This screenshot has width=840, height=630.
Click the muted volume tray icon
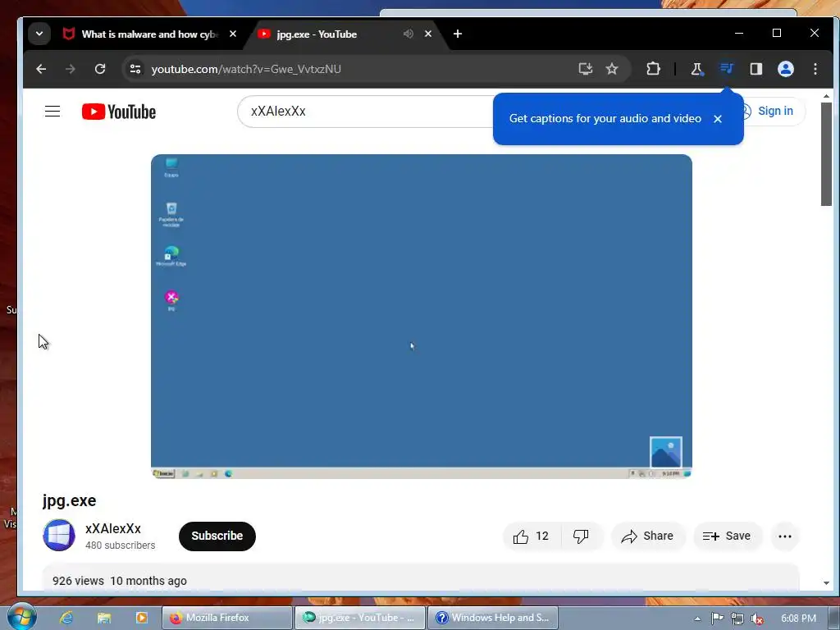pyautogui.click(x=757, y=619)
